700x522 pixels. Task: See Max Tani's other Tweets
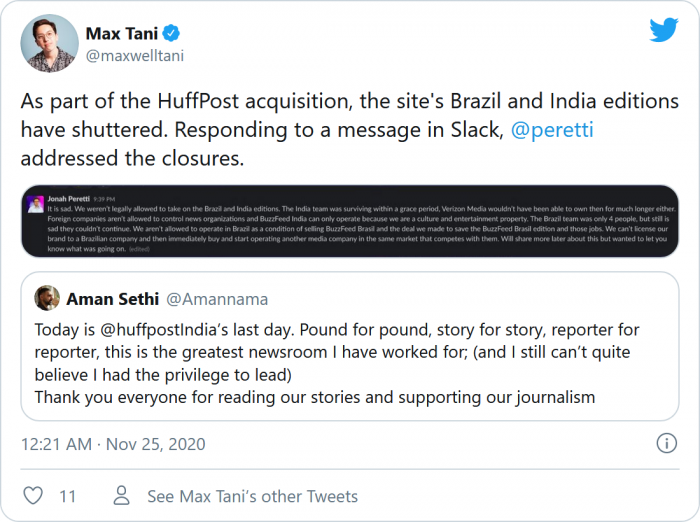252,496
